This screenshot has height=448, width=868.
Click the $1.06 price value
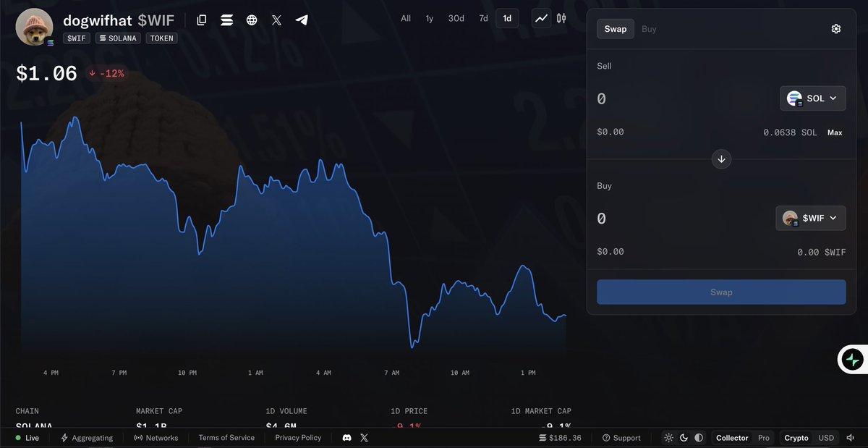click(46, 73)
